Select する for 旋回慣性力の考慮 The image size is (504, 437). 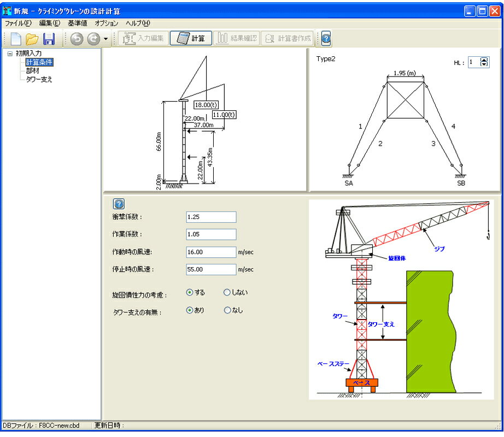(x=196, y=292)
